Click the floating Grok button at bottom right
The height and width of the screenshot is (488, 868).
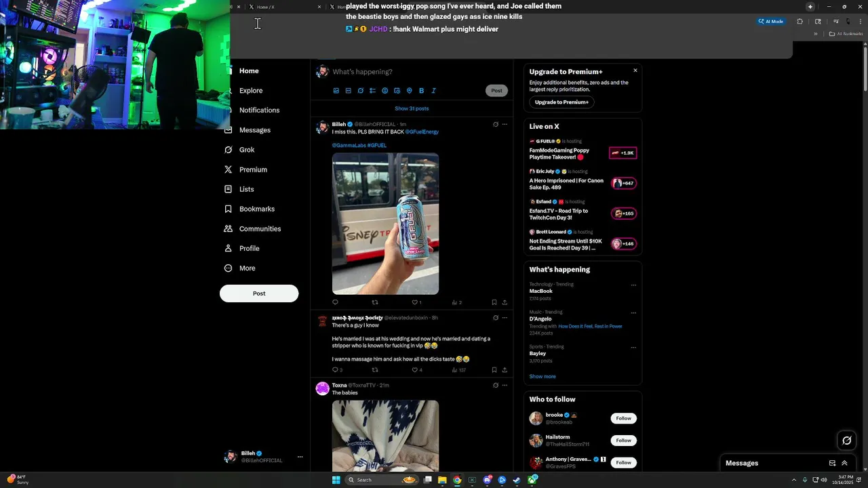point(847,441)
